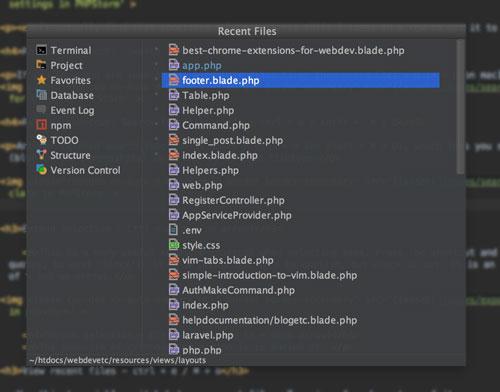Viewport: 500px width, 392px height.
Task: Open RegisterController.php
Action: [233, 200]
